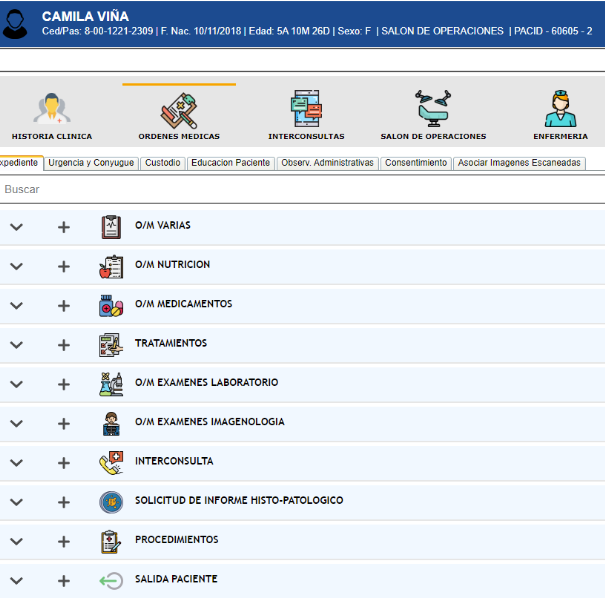Click the O/M Medicamentos pills icon
Image resolution: width=605 pixels, height=598 pixels.
pyautogui.click(x=111, y=305)
